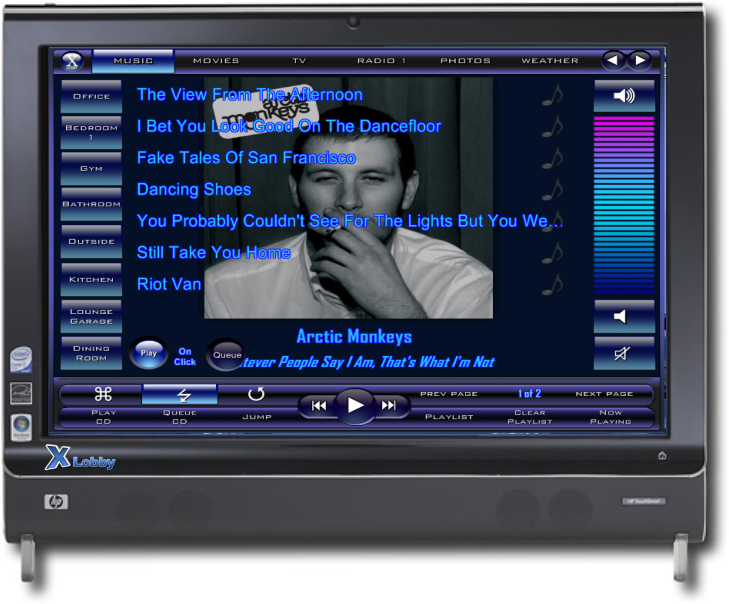This screenshot has width=729, height=604.
Task: Click the home icon on monitor bezel
Action: point(663,456)
